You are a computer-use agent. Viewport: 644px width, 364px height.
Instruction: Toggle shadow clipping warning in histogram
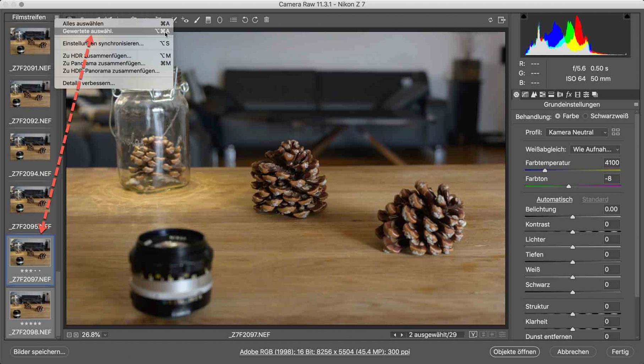(524, 16)
